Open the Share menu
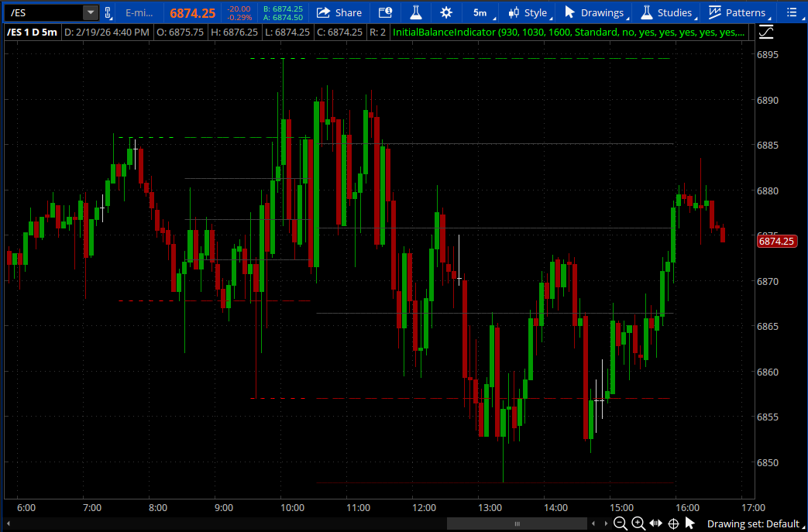The image size is (808, 532). pyautogui.click(x=339, y=12)
